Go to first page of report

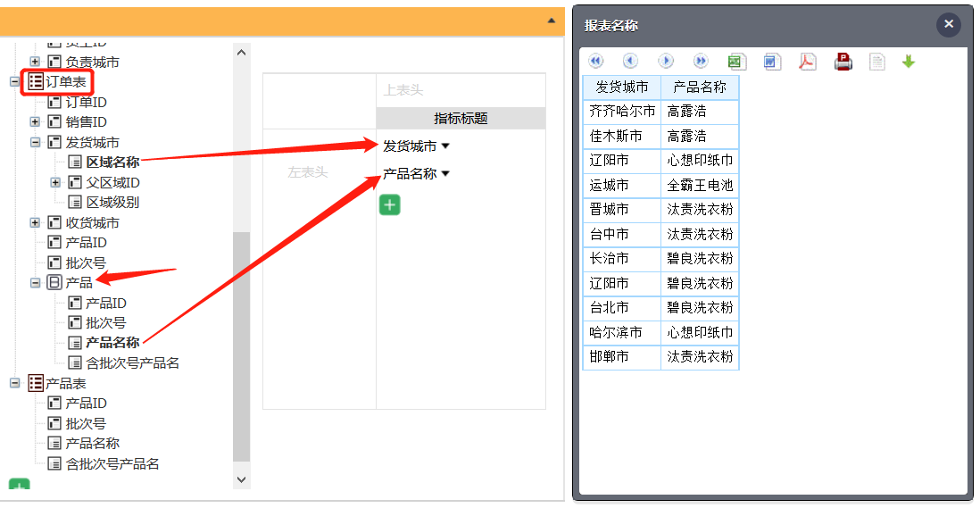click(x=596, y=62)
